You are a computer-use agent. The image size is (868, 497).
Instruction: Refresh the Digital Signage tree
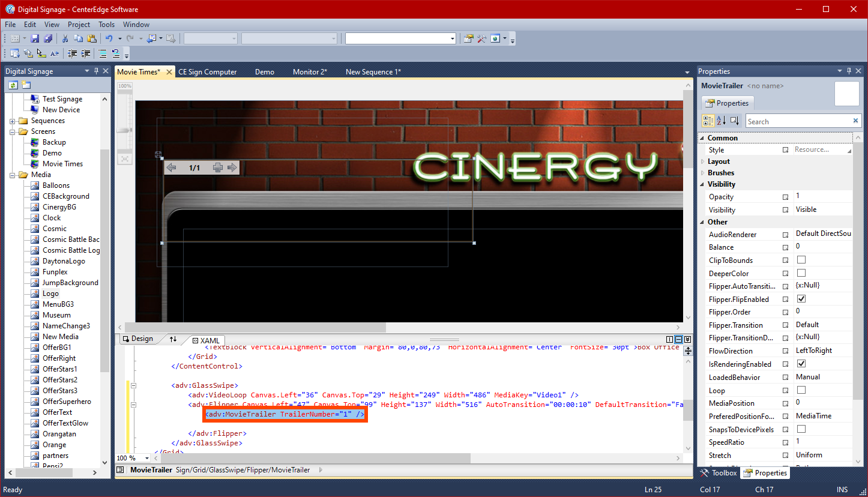coord(13,85)
